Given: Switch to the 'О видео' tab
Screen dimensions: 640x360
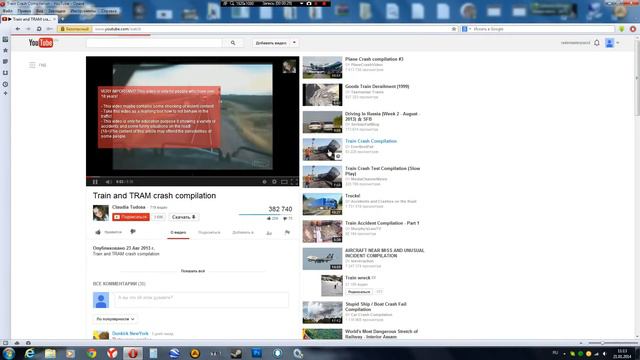Looking at the screenshot, I should (178, 233).
